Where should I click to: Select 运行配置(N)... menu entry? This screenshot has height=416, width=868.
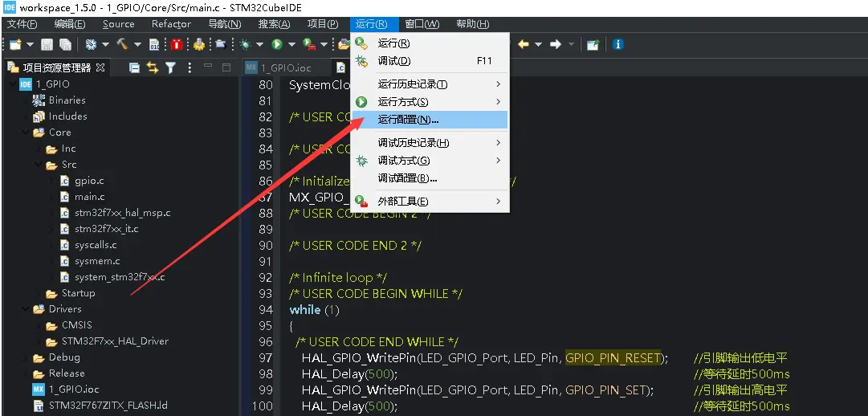(430, 120)
